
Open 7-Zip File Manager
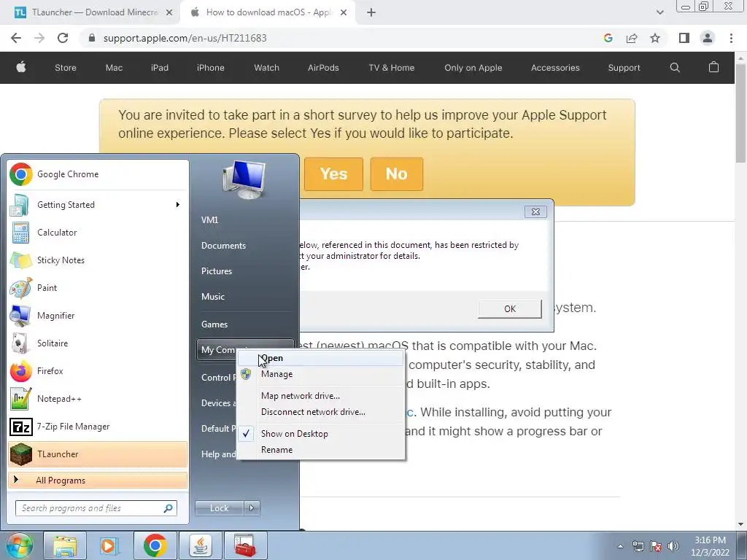pos(98,426)
